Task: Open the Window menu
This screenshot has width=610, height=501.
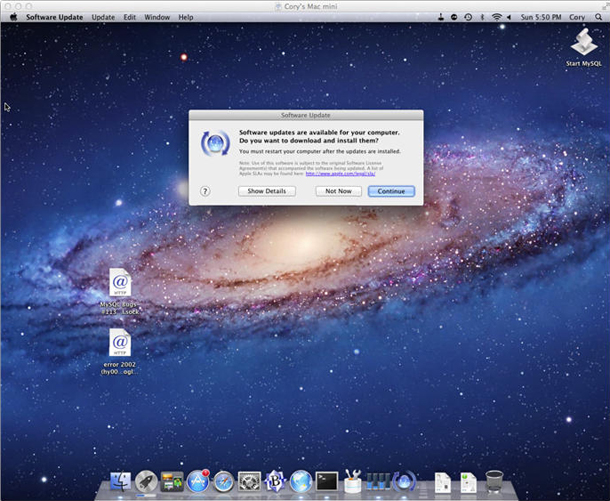Action: (x=157, y=17)
